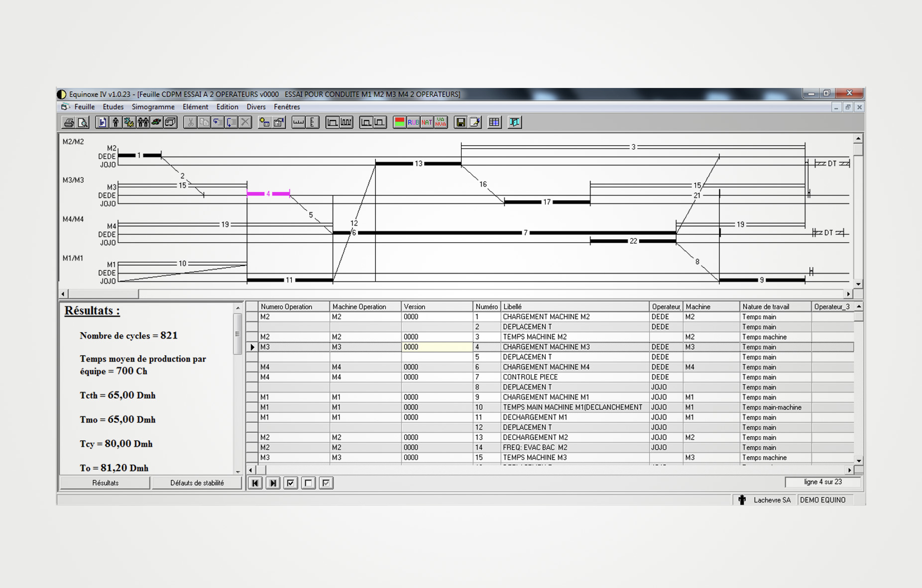Open the Fenêtres menu

[287, 107]
